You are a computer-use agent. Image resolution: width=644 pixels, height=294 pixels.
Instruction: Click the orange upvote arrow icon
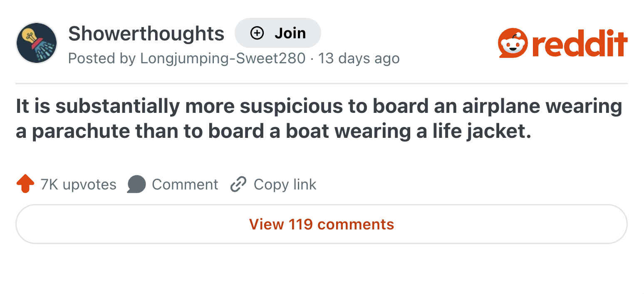25,184
